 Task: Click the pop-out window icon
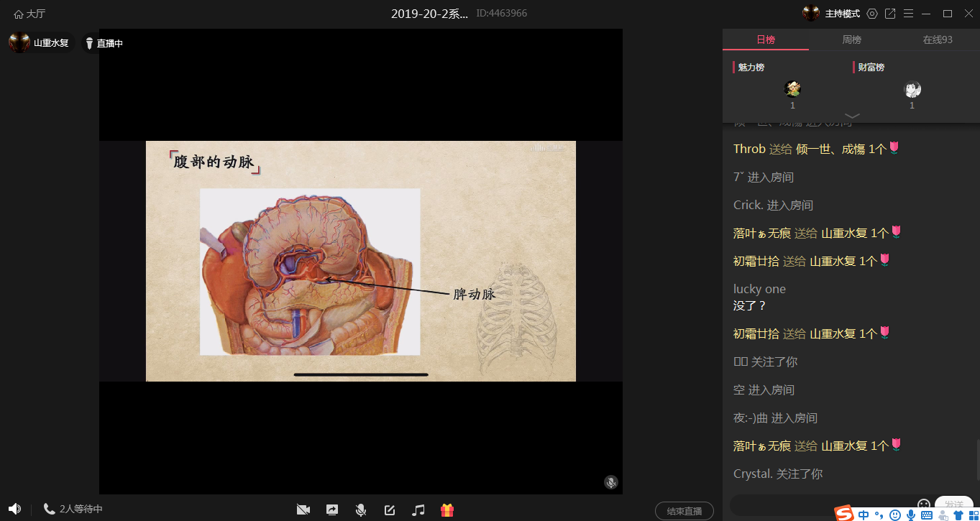tap(890, 14)
